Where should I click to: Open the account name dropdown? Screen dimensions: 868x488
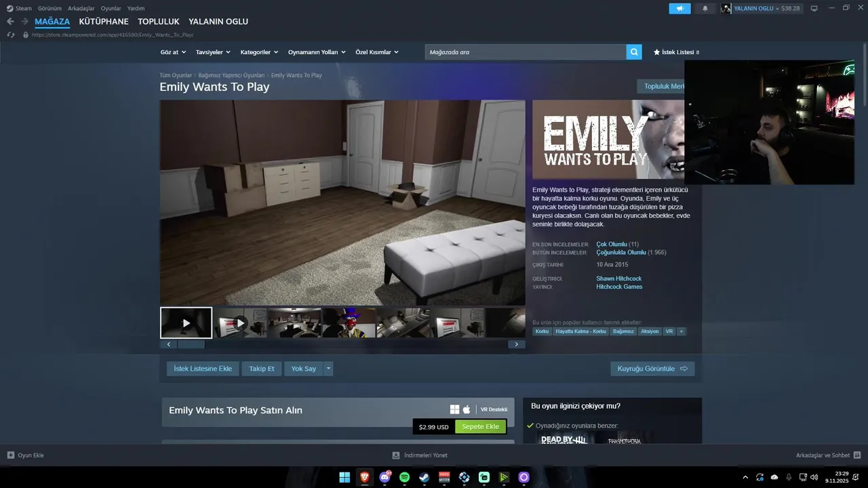pyautogui.click(x=757, y=8)
